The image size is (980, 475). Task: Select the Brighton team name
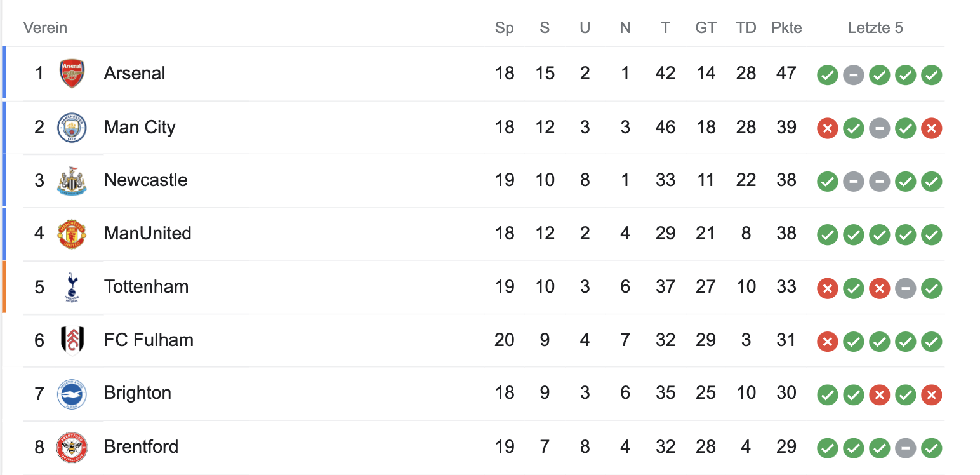(138, 393)
